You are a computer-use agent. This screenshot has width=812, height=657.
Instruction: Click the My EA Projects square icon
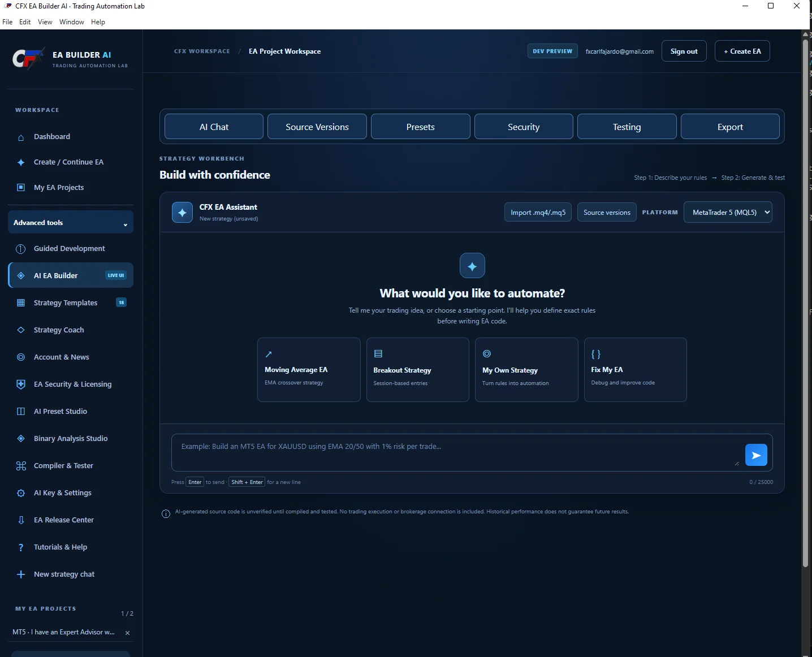pyautogui.click(x=21, y=187)
